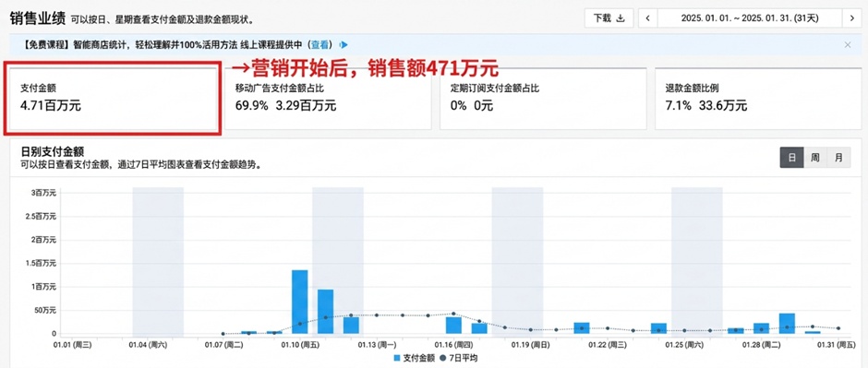This screenshot has height=368, width=868.
Task: Click the 销售业绩 page title
Action: 37,18
